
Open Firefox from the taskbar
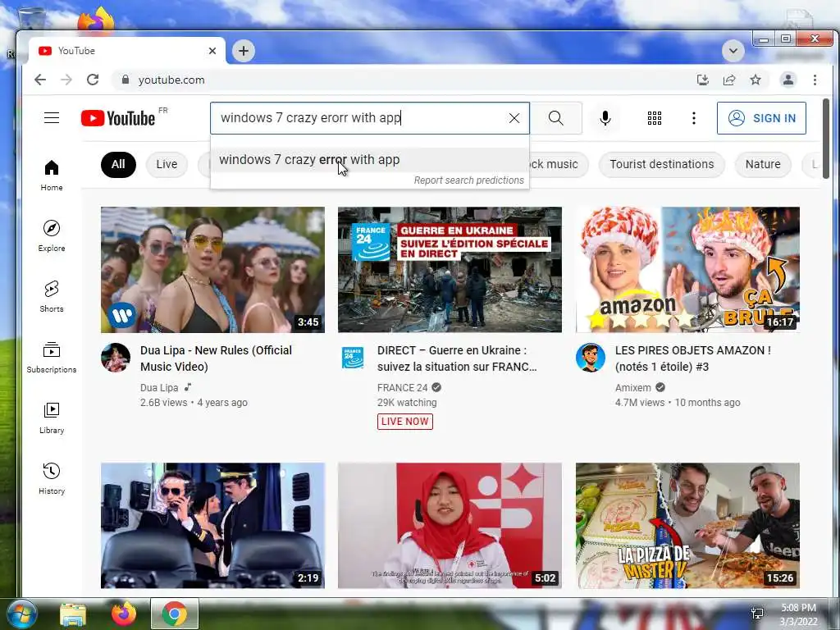click(124, 614)
